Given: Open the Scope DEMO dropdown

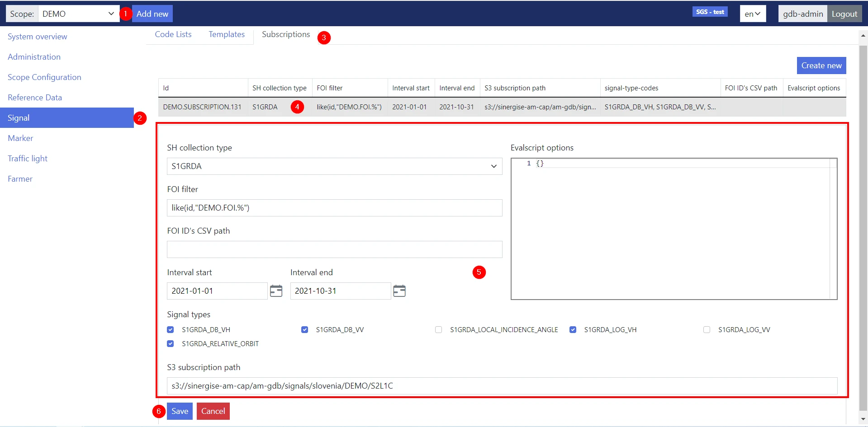Looking at the screenshot, I should click(78, 14).
